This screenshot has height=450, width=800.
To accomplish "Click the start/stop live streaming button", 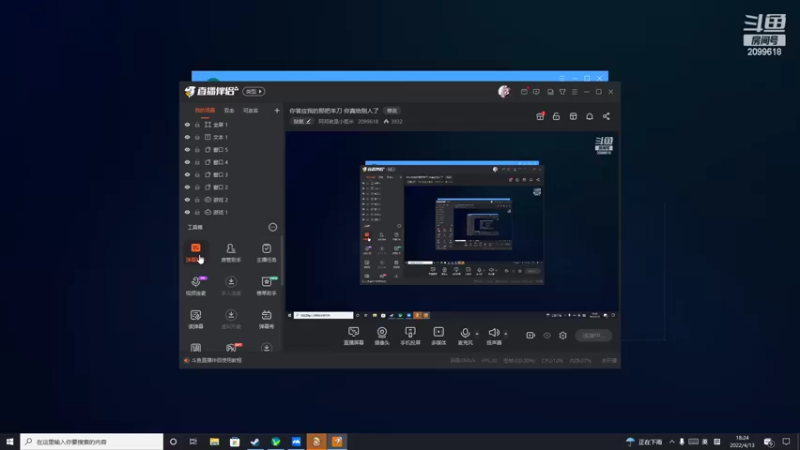I will click(593, 335).
